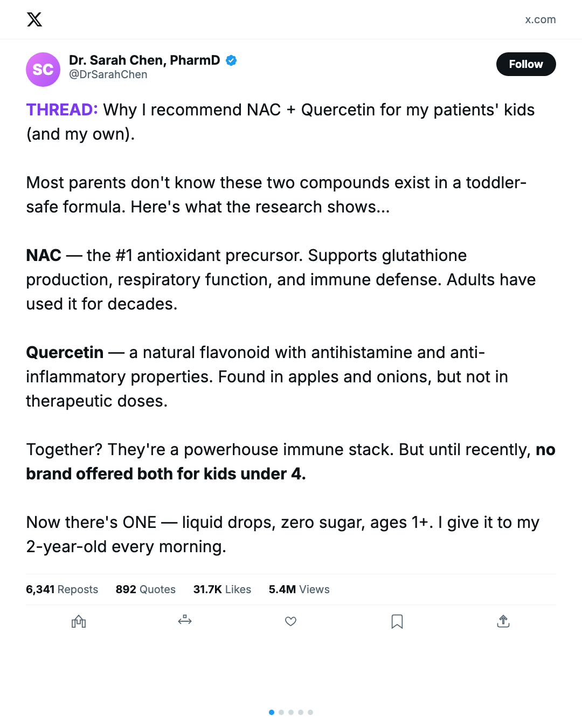Bookmark this post
The width and height of the screenshot is (582, 728).
pos(397,621)
